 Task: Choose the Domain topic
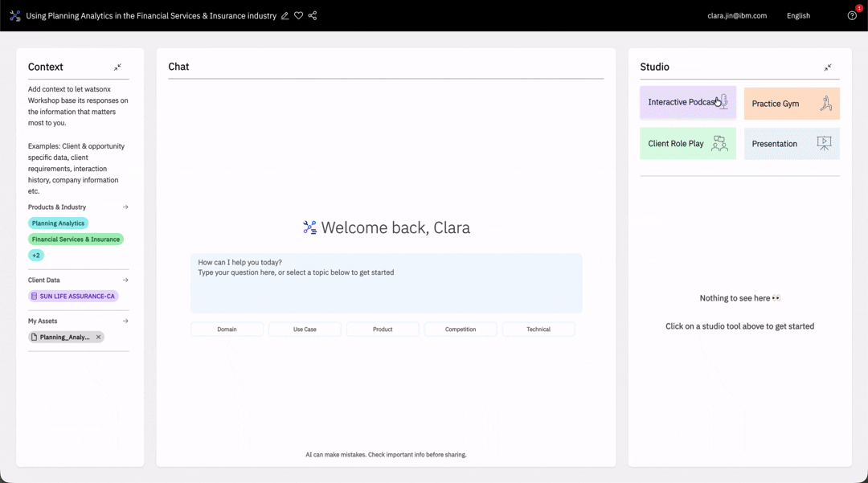pyautogui.click(x=227, y=330)
